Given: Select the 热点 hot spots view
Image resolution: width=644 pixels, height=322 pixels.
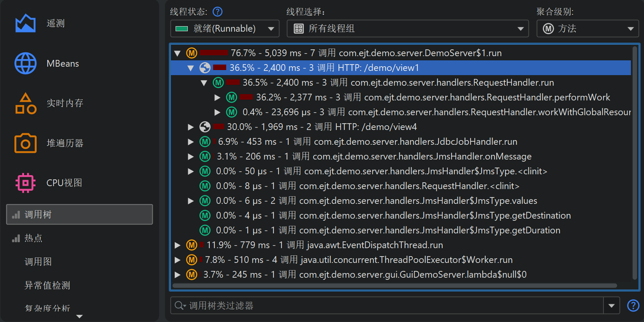Looking at the screenshot, I should tap(33, 238).
